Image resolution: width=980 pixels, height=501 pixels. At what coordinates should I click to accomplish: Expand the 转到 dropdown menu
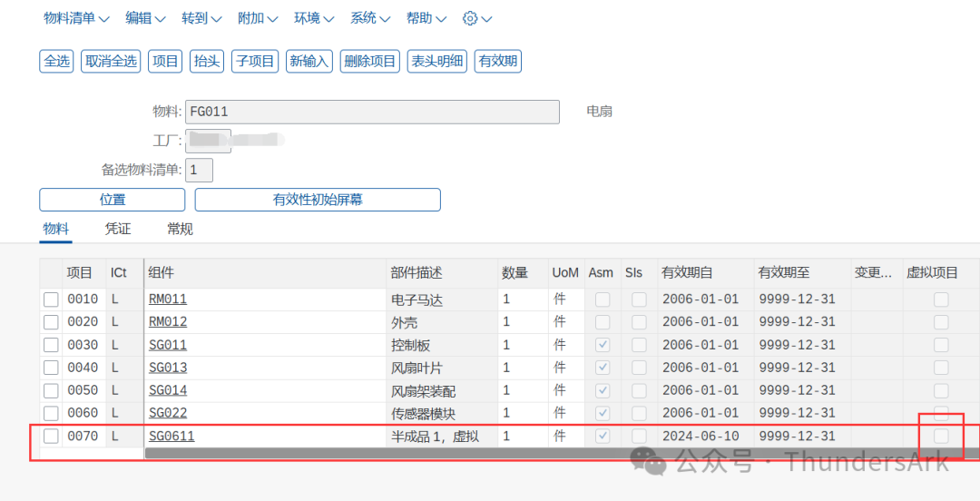click(x=201, y=18)
